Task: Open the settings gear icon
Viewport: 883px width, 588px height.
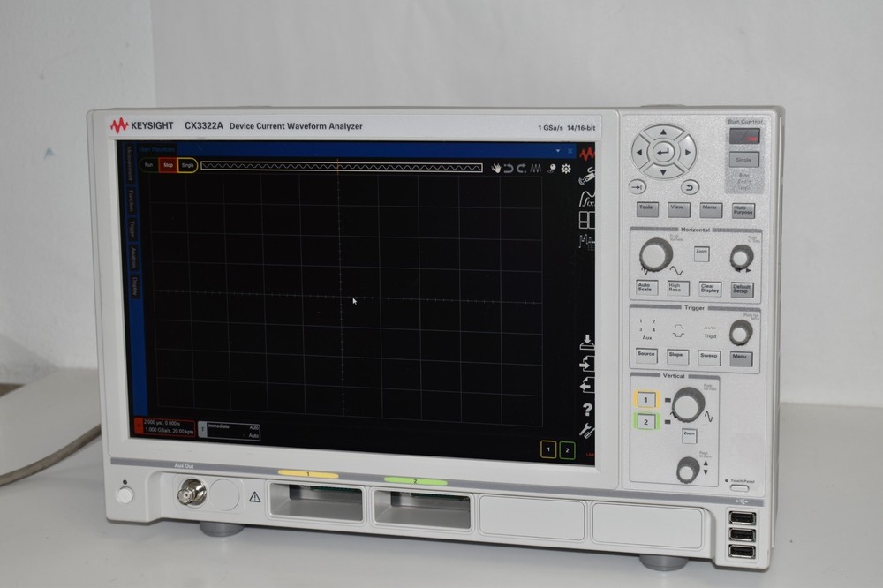Action: [x=565, y=169]
